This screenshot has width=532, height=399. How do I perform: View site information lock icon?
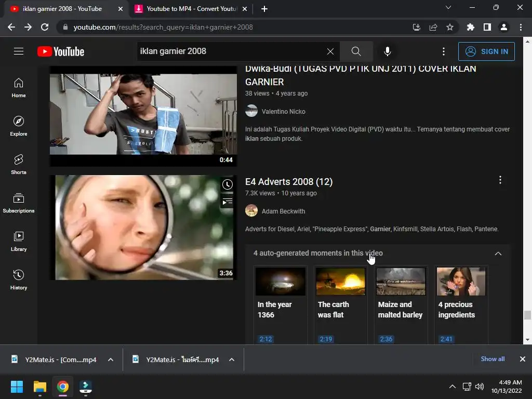click(x=65, y=27)
